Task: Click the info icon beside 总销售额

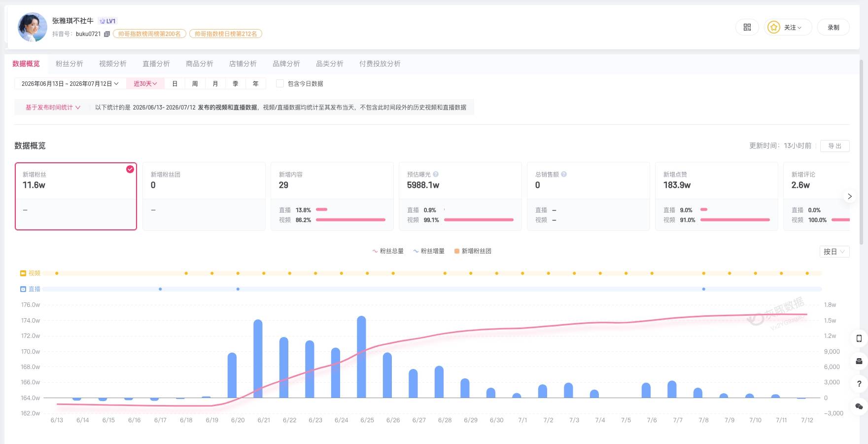Action: point(564,174)
